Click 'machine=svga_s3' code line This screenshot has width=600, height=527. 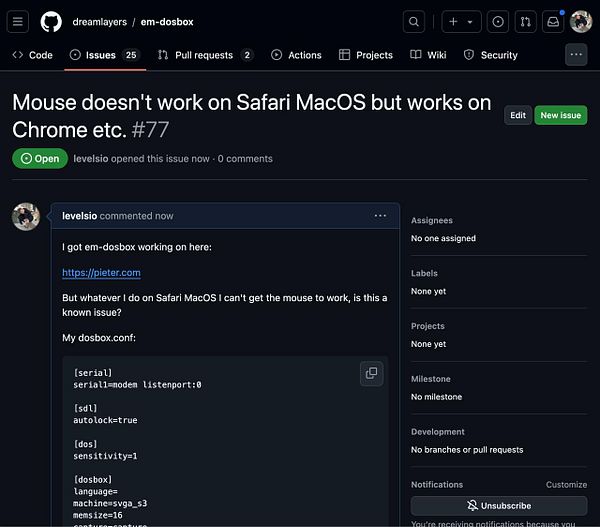coord(110,503)
